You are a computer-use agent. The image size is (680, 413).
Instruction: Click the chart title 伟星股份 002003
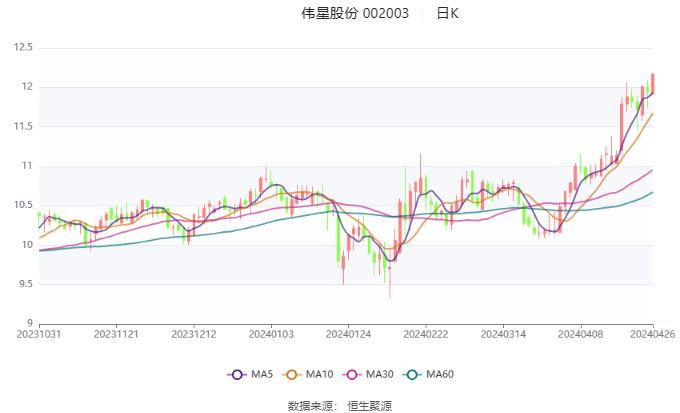355,13
